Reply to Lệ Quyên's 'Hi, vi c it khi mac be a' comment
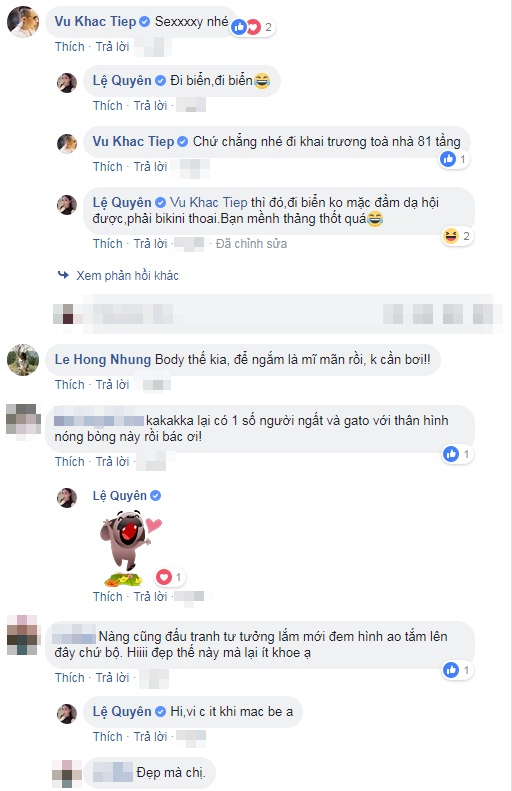The width and height of the screenshot is (512, 791). (150, 737)
